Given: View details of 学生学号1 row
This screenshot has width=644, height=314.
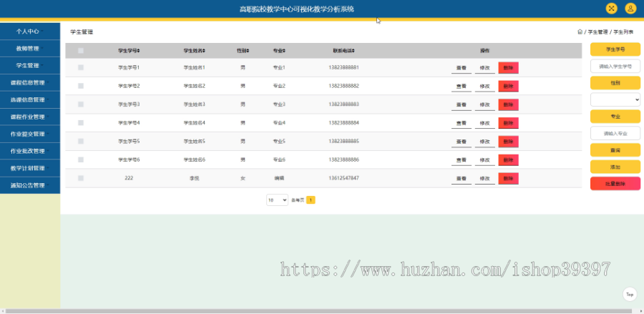Looking at the screenshot, I should tap(462, 68).
